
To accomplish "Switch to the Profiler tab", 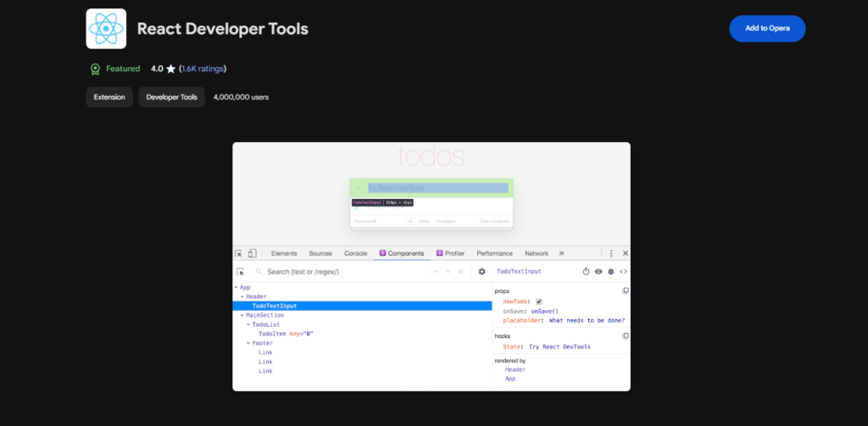I will (451, 253).
